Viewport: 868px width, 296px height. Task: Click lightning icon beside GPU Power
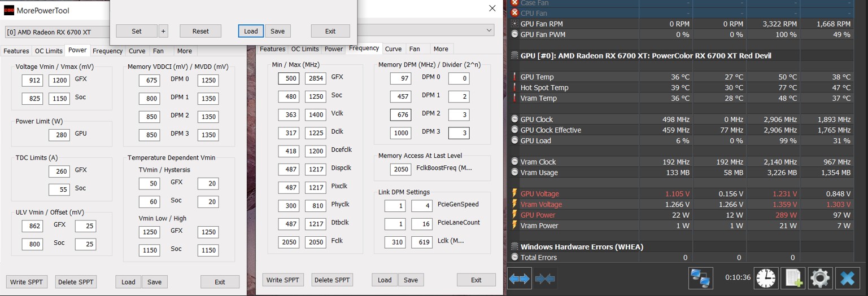514,215
